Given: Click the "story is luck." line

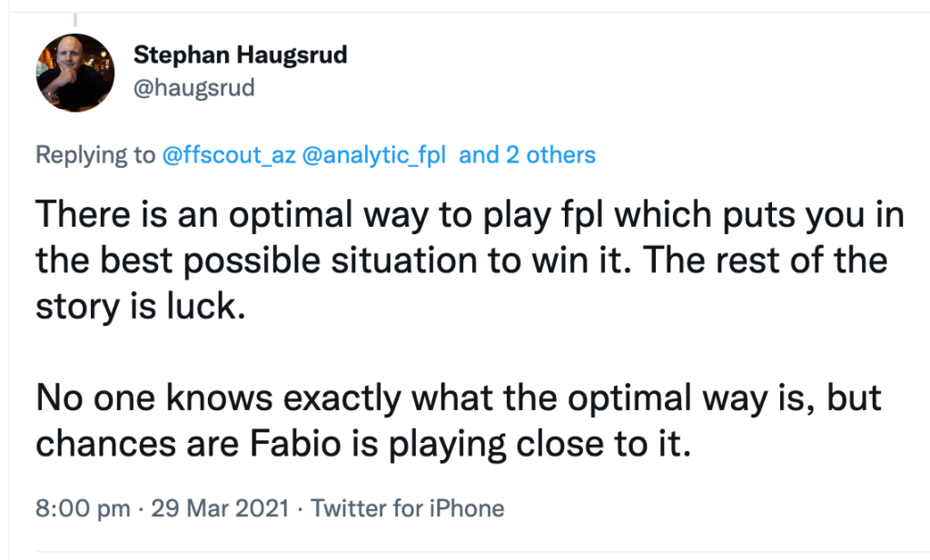Looking at the screenshot, I should (141, 307).
